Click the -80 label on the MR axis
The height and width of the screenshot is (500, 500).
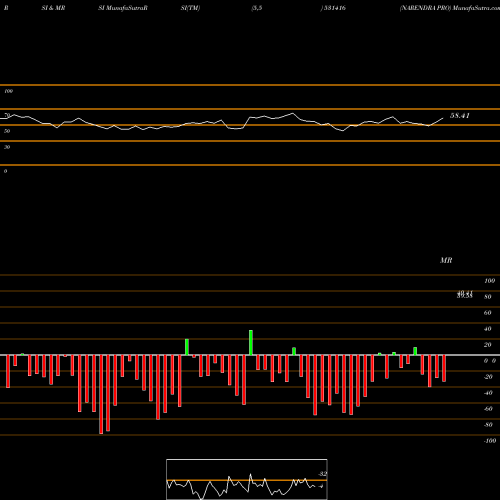[488, 425]
